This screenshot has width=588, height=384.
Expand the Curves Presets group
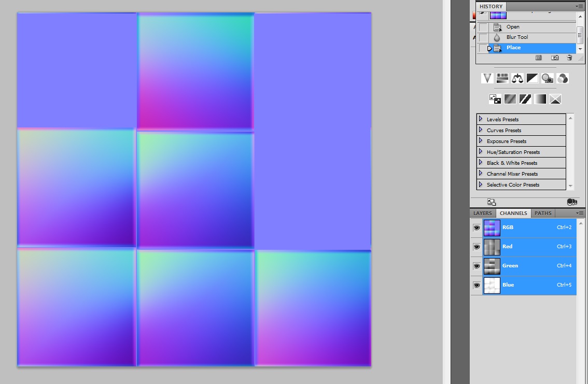point(481,130)
